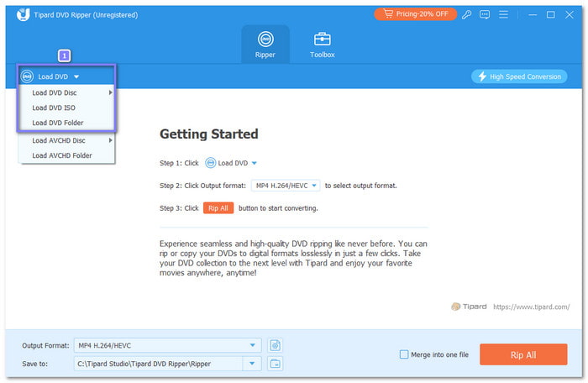Screen dimensions: 588x383
Task: Select Load DVD ISO menu item
Action: coord(55,108)
